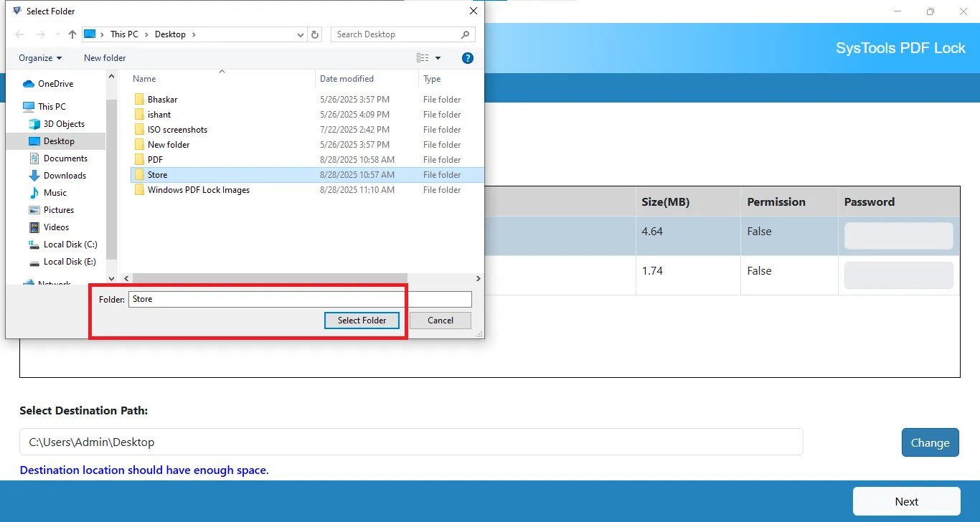Click the Select Folder button

[x=362, y=321]
